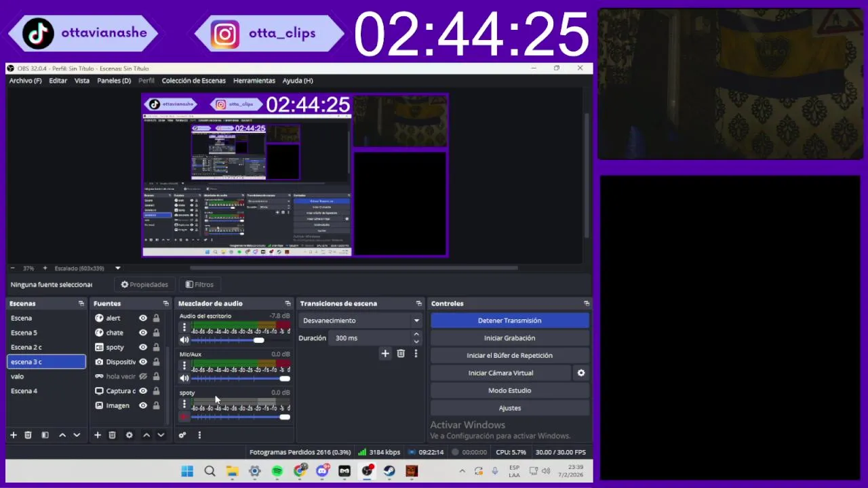The width and height of the screenshot is (868, 488).
Task: Open audio mixer menu three-dots at bottom
Action: click(x=199, y=435)
